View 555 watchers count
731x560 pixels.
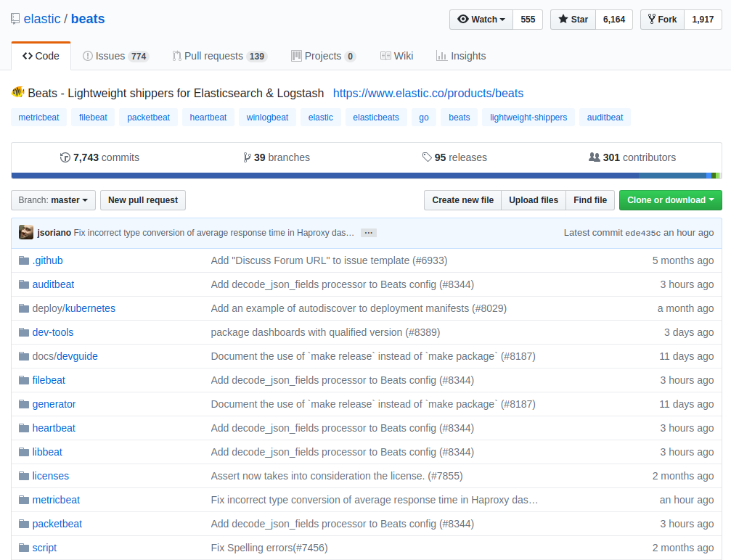pyautogui.click(x=528, y=20)
